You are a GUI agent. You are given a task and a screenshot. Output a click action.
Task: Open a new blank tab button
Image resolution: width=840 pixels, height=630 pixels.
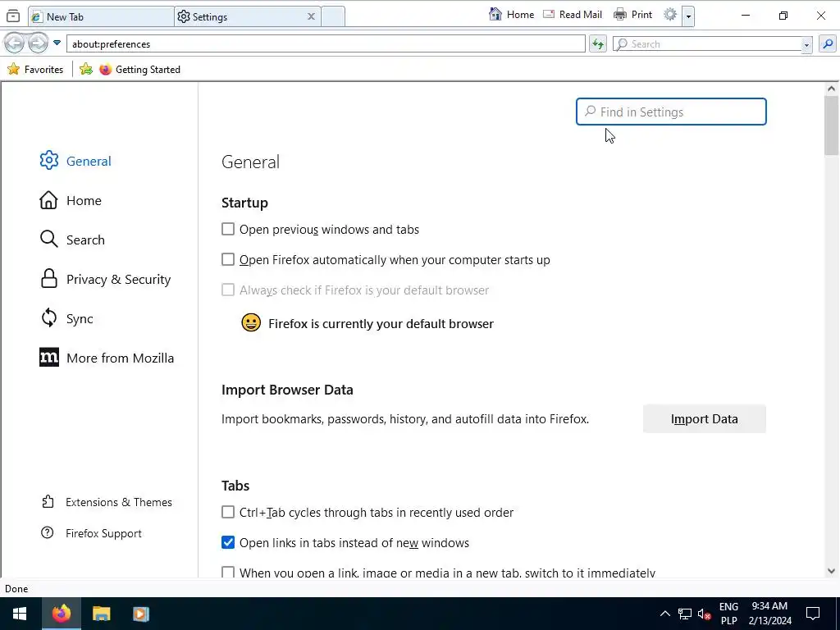click(333, 16)
